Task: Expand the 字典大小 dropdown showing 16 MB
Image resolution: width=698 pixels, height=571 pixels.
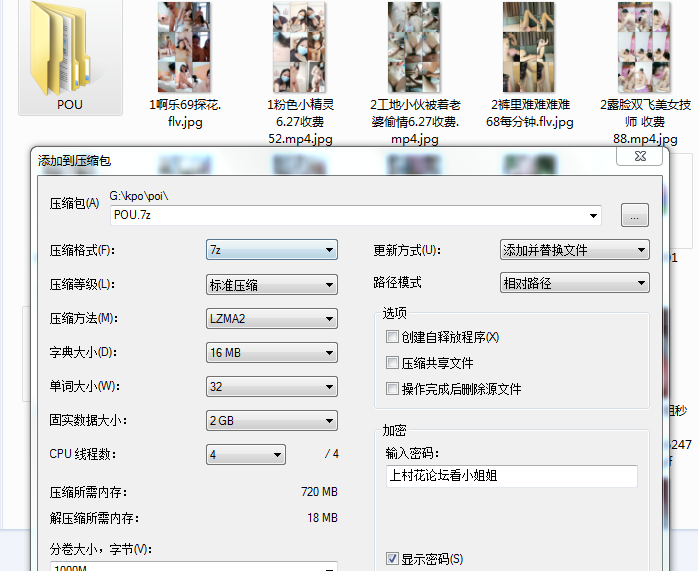Action: pyautogui.click(x=271, y=353)
